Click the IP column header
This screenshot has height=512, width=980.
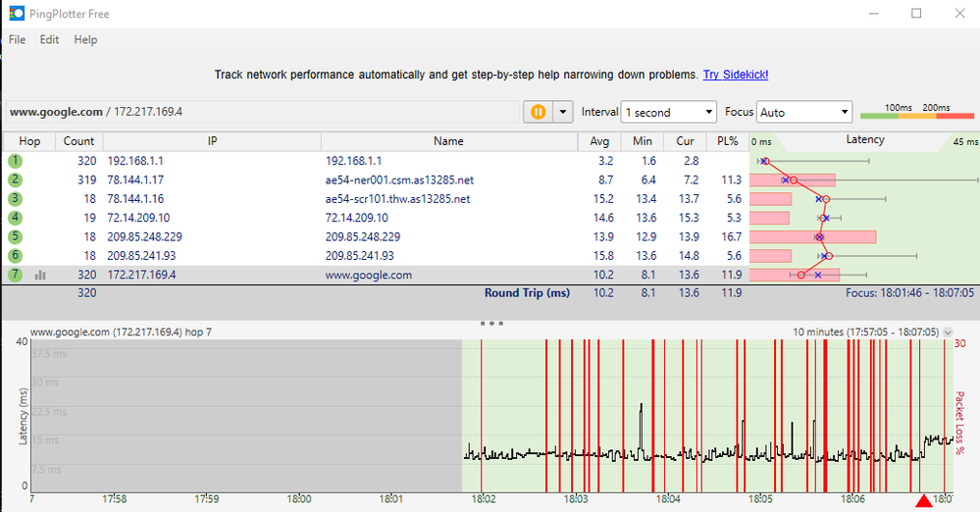(212, 141)
